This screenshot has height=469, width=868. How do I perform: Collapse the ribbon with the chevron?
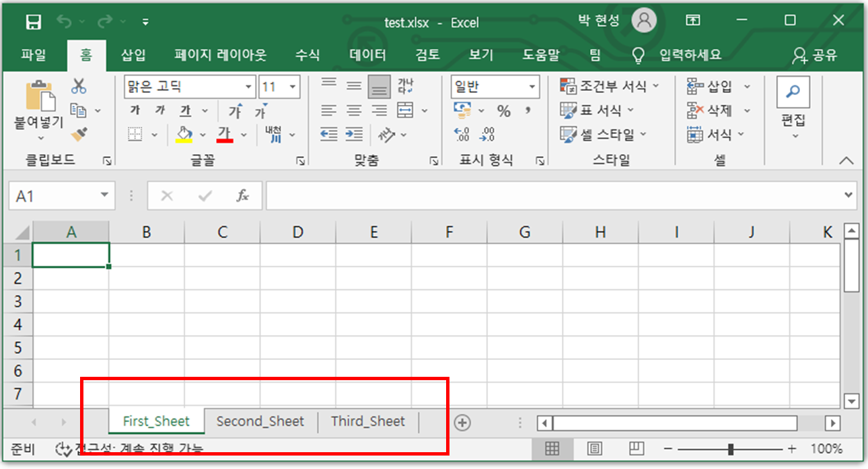tap(846, 161)
